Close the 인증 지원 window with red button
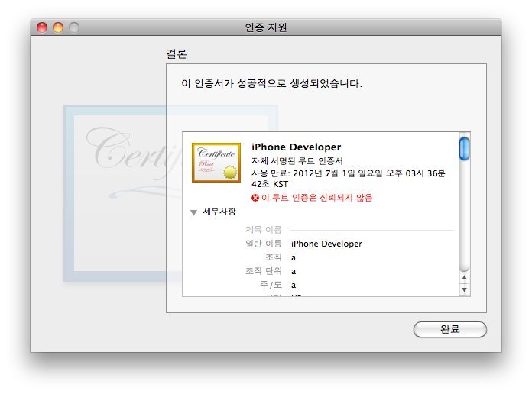 [42, 27]
